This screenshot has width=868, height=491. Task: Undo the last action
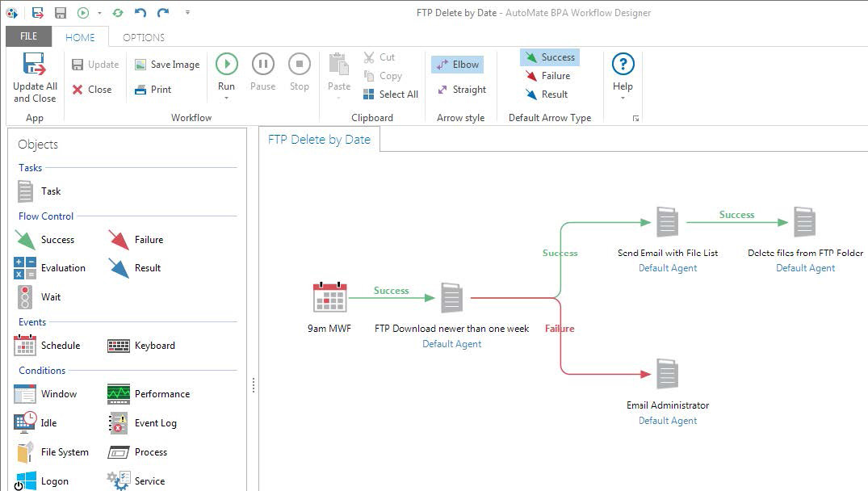click(140, 13)
